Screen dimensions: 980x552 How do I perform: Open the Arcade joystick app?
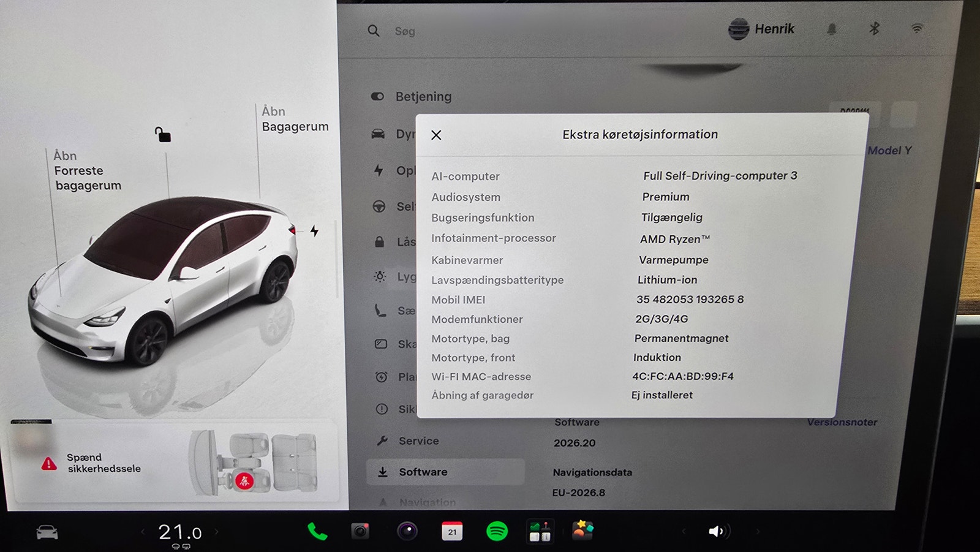[540, 531]
